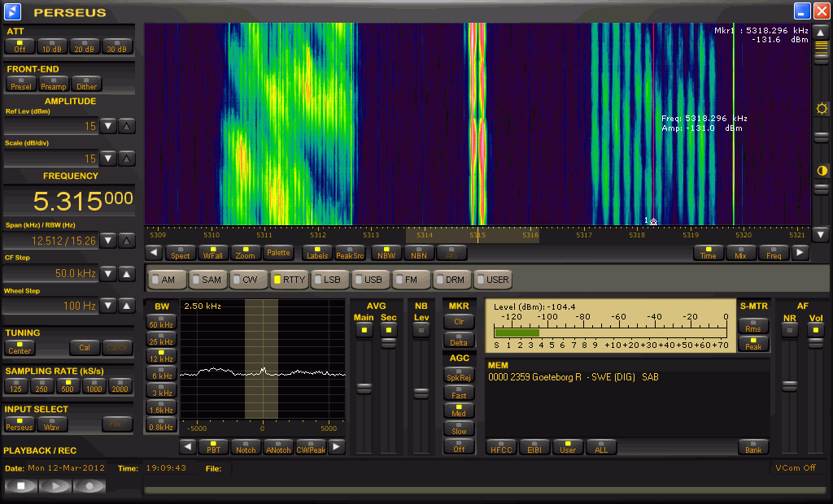833x504 pixels.
Task: Turn on the NR audio filter
Action: click(789, 329)
